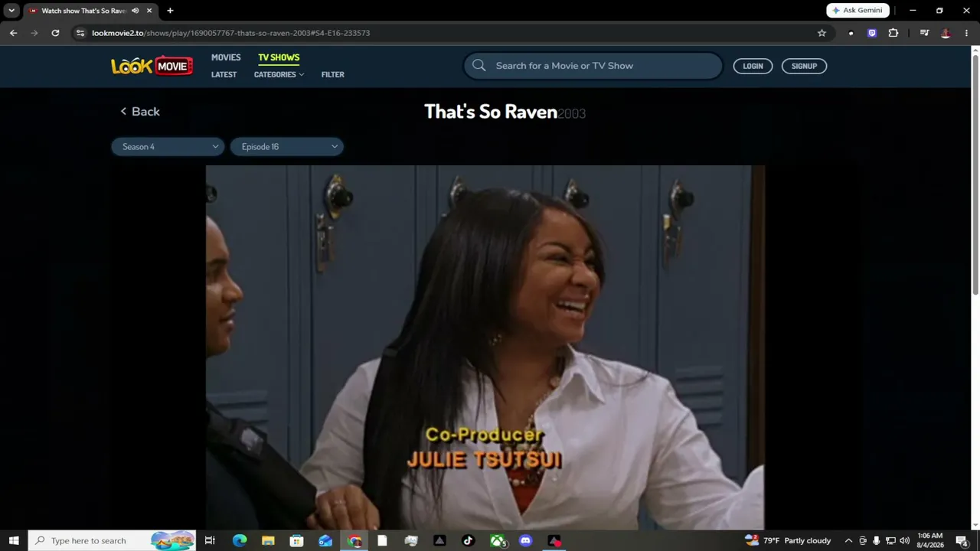Viewport: 980px width, 551px height.
Task: Select the TV Shows tab
Action: click(279, 57)
